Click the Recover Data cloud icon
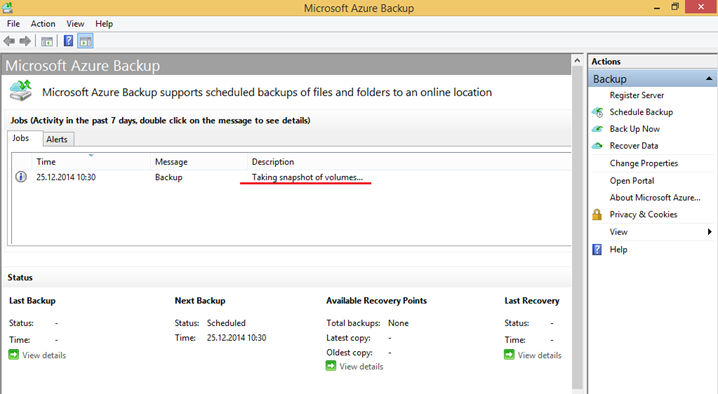The width and height of the screenshot is (718, 394). [x=598, y=146]
